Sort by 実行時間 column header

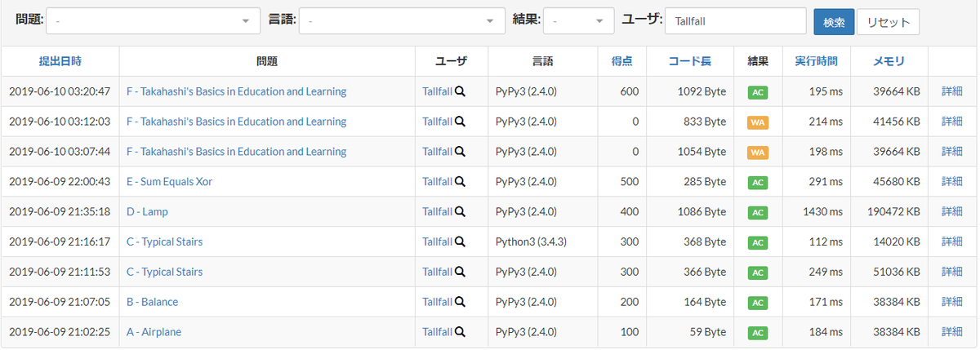(816, 61)
